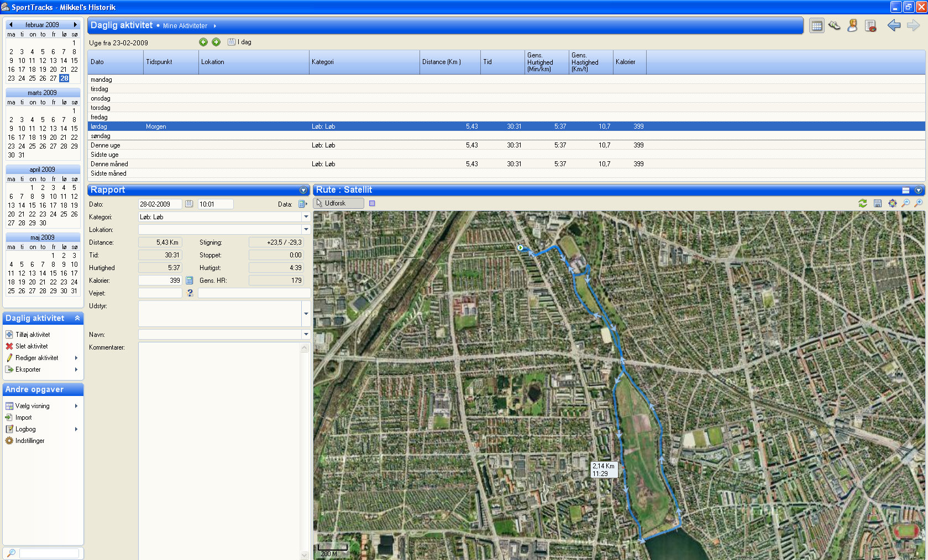
Task: Open the Rute panel dropdown menu
Action: (x=919, y=190)
